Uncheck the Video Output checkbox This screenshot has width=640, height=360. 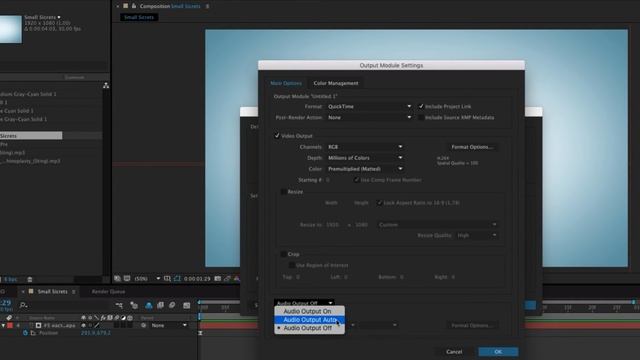277,136
